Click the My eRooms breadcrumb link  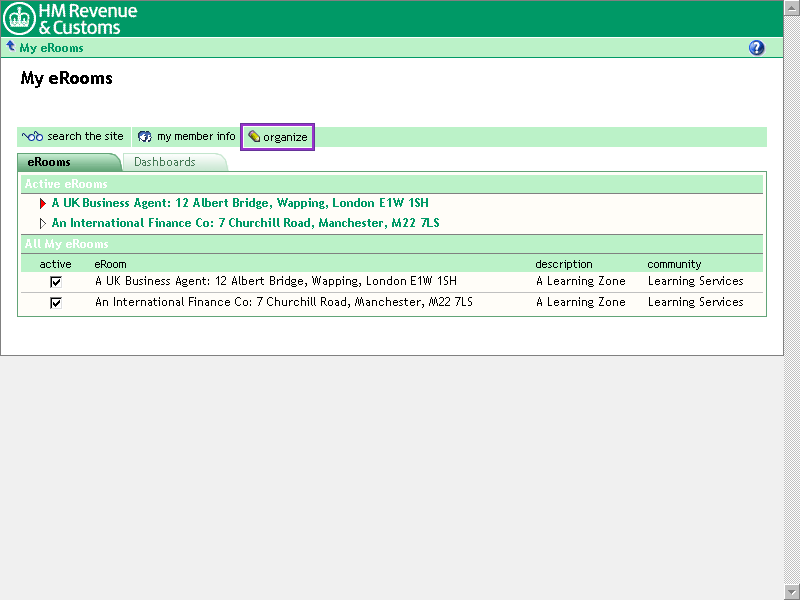coord(51,48)
